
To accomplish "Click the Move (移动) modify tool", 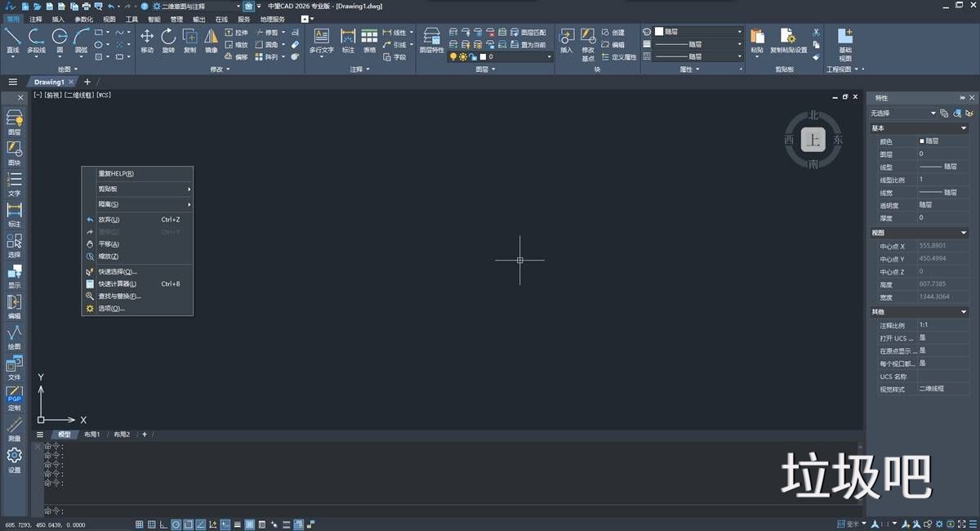I will click(147, 38).
